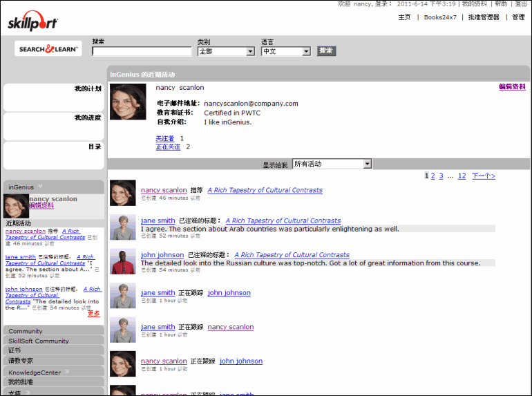
Task: Open 目录 catalog panel
Action: click(54, 155)
